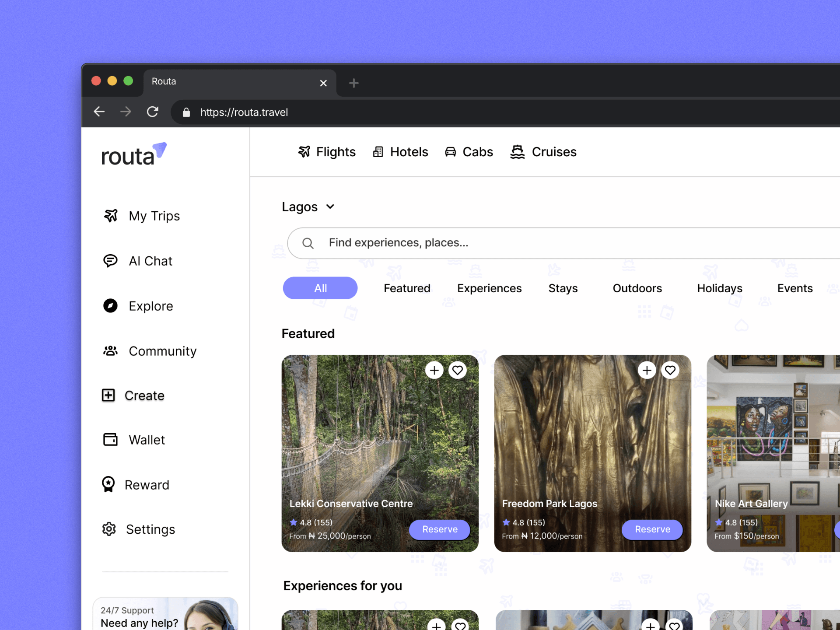Viewport: 840px width, 630px height.
Task: Add Freedom Park Lagos with plus icon
Action: click(647, 371)
